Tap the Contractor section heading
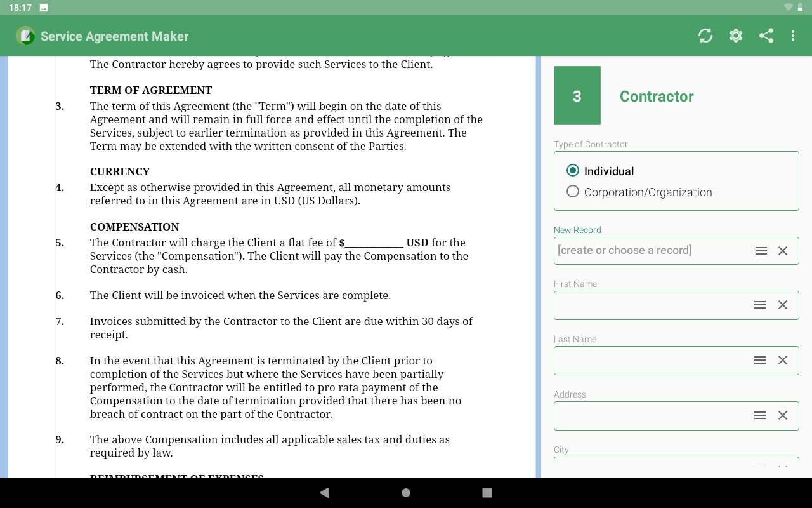This screenshot has width=812, height=508. 657,97
